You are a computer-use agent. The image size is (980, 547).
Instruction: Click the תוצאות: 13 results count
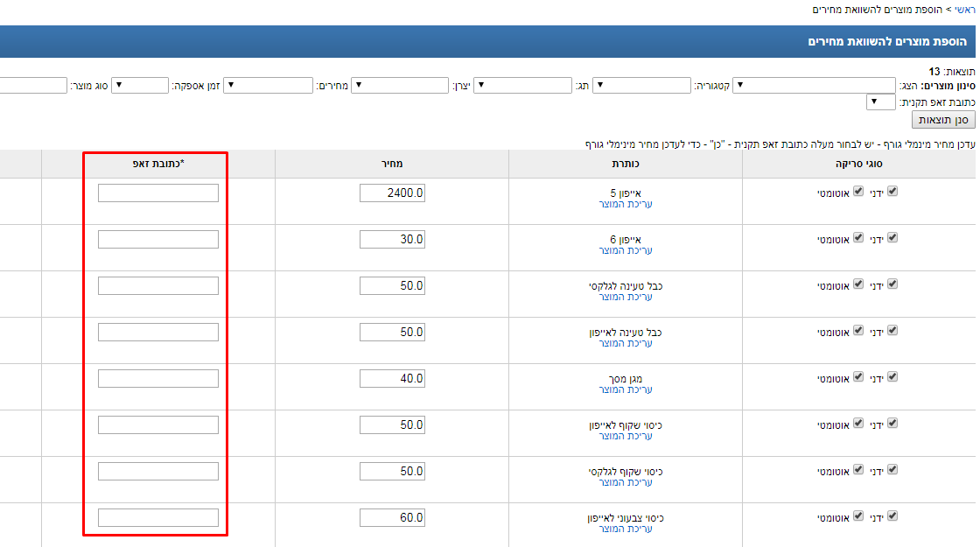point(952,71)
